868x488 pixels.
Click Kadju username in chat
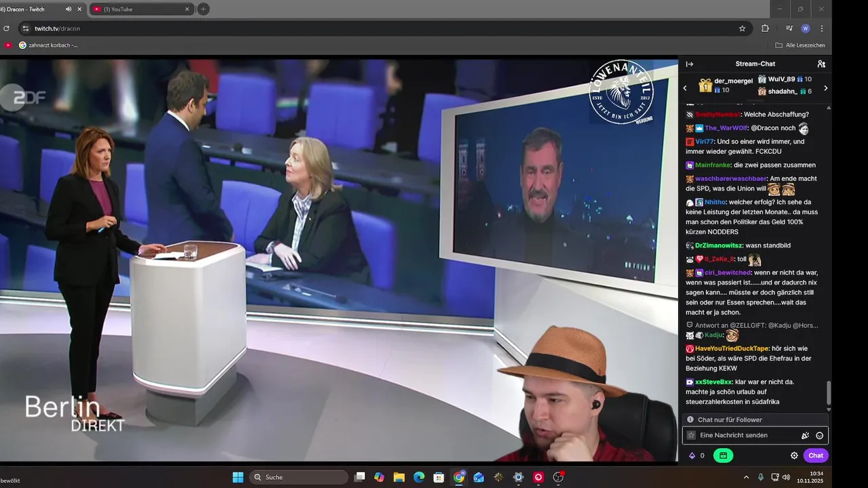pos(714,335)
